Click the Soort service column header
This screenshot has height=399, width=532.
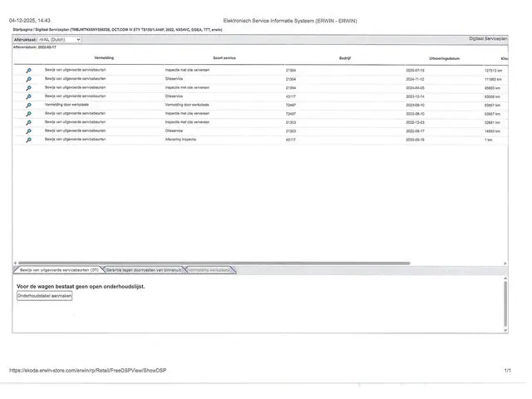[224, 58]
